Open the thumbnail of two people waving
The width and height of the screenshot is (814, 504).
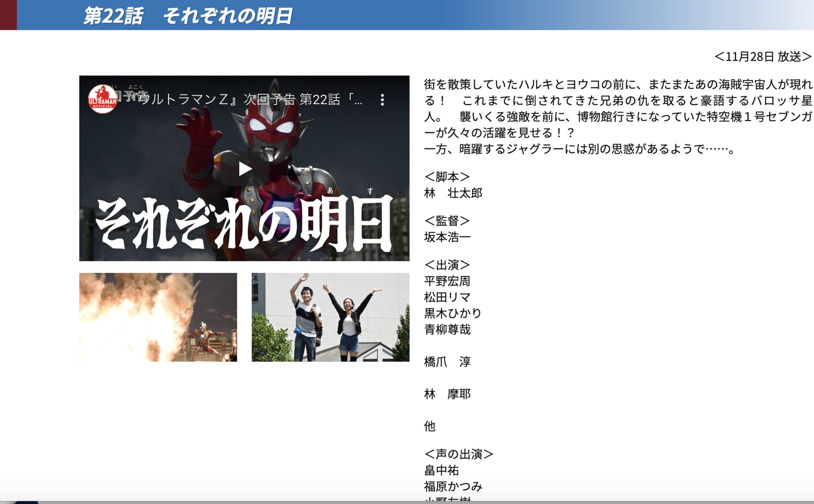click(330, 317)
